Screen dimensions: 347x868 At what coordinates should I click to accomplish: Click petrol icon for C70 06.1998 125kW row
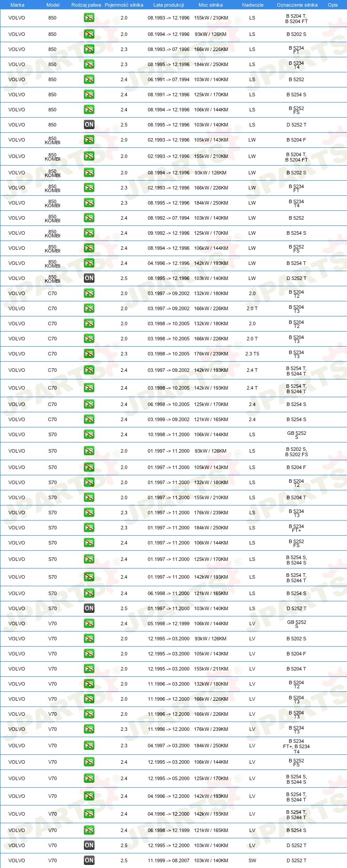[x=89, y=404]
